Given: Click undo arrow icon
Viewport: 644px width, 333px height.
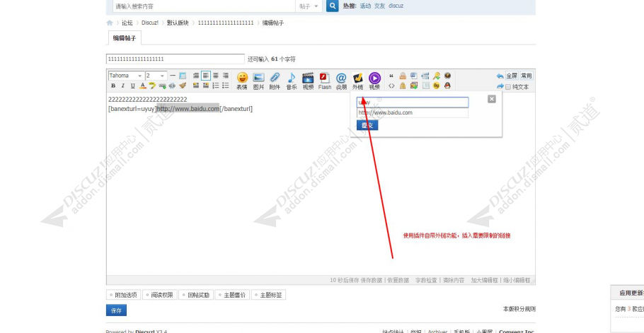Looking at the screenshot, I should [x=500, y=76].
